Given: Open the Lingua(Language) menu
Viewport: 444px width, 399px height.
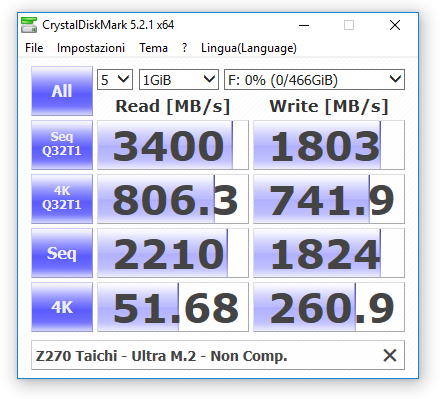Looking at the screenshot, I should pyautogui.click(x=249, y=48).
